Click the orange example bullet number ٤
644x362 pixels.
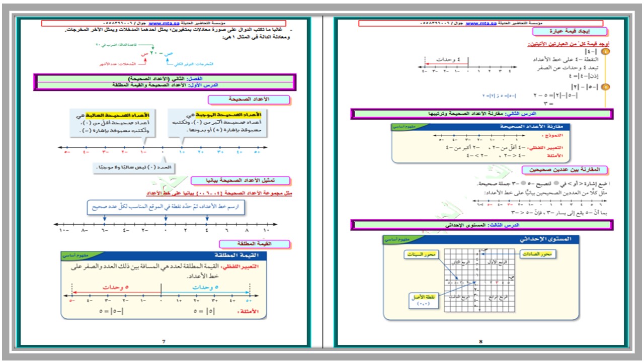(606, 51)
